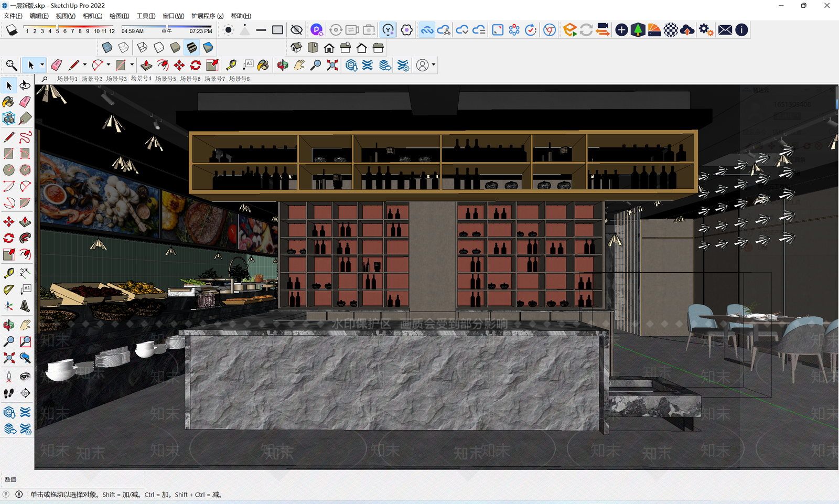Expand the Line tool dropdown arrow
Viewport: 839px width, 504px height.
84,65
